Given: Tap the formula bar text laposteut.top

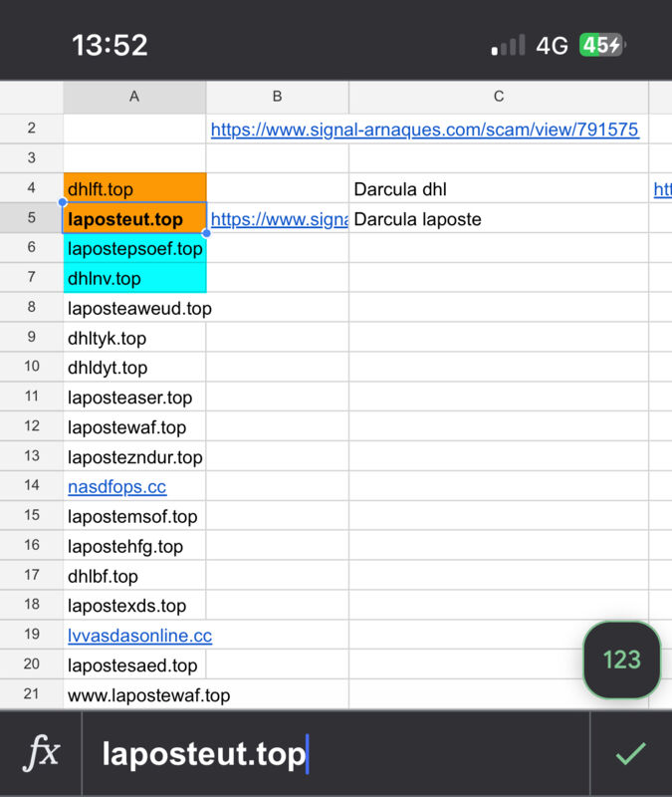Looking at the screenshot, I should 204,754.
